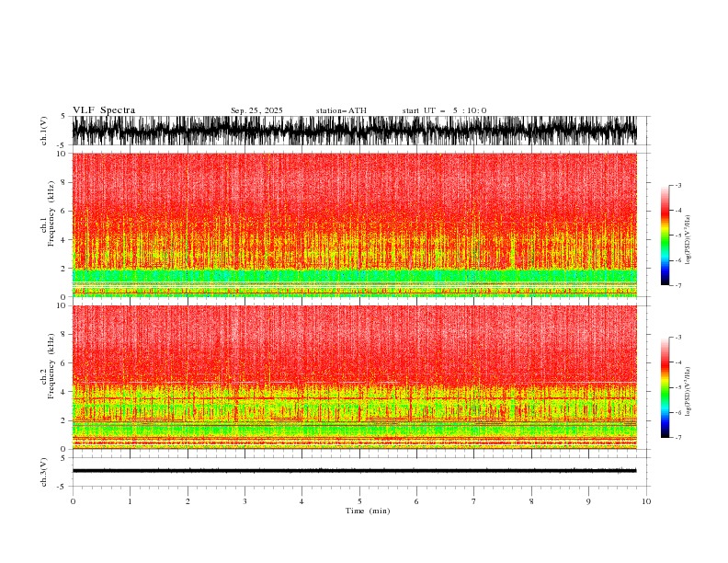Click the -3 tick on ch.1 color bar
Screen dimensions: 728x563
click(x=677, y=185)
